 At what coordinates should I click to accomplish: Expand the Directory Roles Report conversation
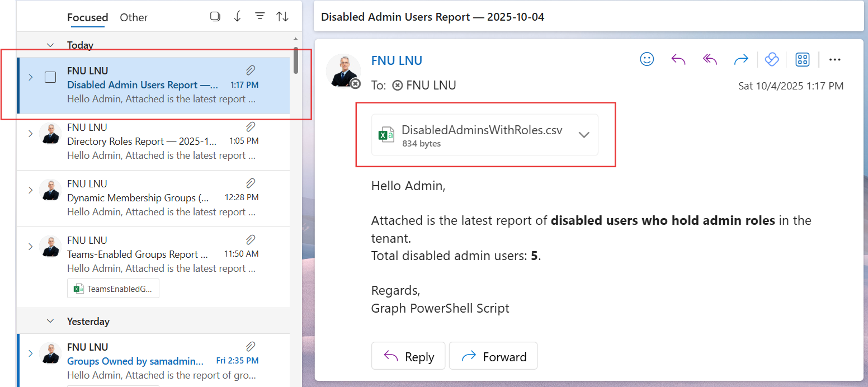tap(31, 134)
